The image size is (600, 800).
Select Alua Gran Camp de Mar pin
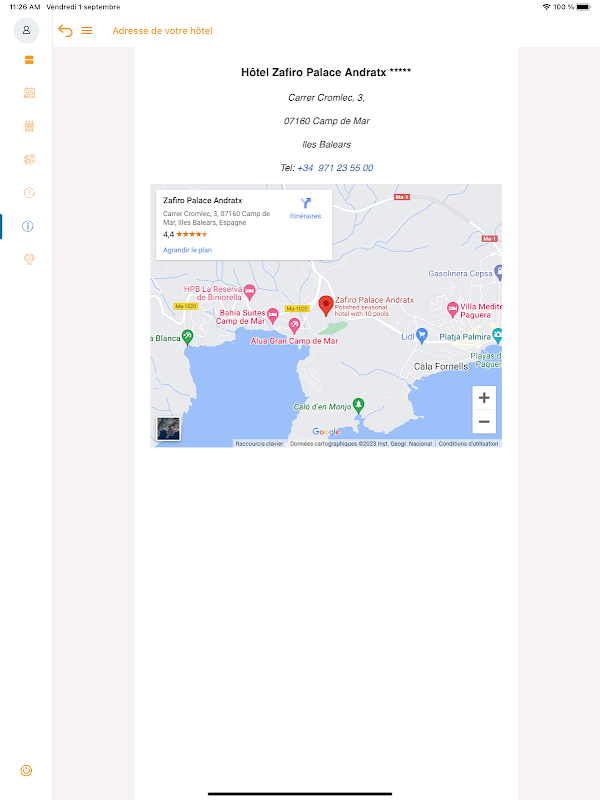coord(294,325)
